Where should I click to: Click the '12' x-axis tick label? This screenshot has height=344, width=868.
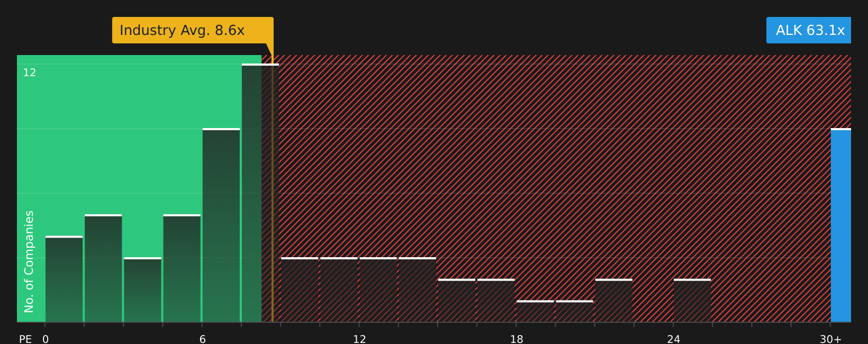pos(359,339)
